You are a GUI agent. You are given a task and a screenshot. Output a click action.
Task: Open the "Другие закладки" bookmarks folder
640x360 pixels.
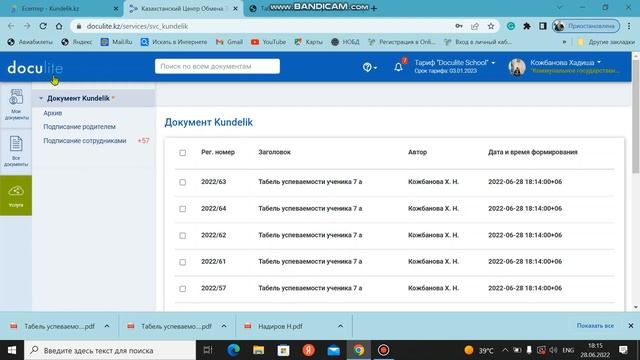[x=606, y=42]
